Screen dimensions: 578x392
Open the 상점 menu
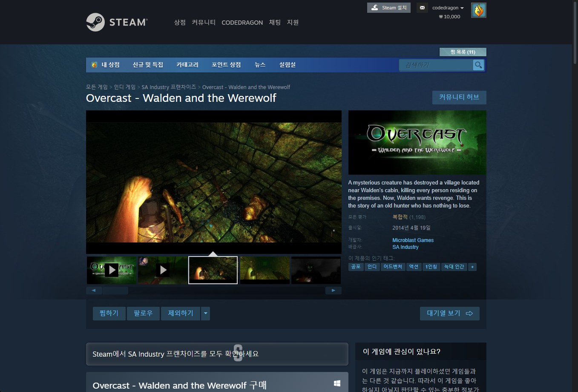coord(180,22)
